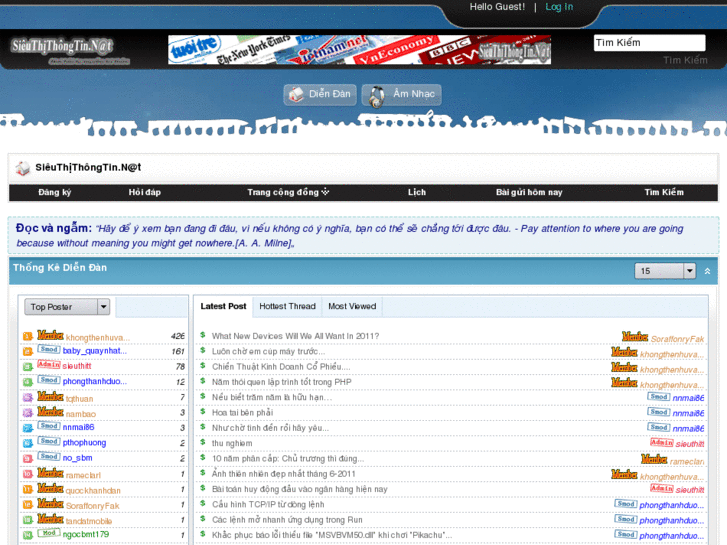The image size is (727, 545).
Task: Open thread Các lệnh mở nhanh ứng dụng trong Run
Action: pyautogui.click(x=287, y=519)
